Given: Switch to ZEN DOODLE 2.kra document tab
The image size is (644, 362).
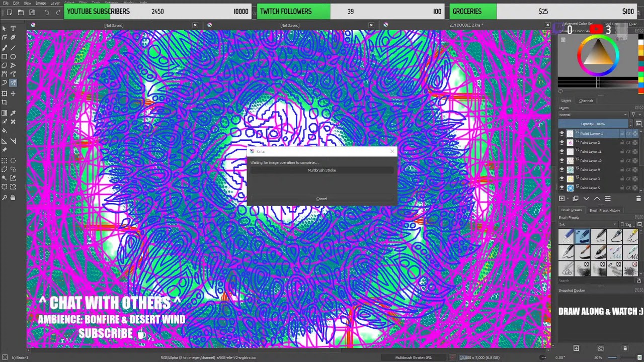Looking at the screenshot, I should pos(466,25).
